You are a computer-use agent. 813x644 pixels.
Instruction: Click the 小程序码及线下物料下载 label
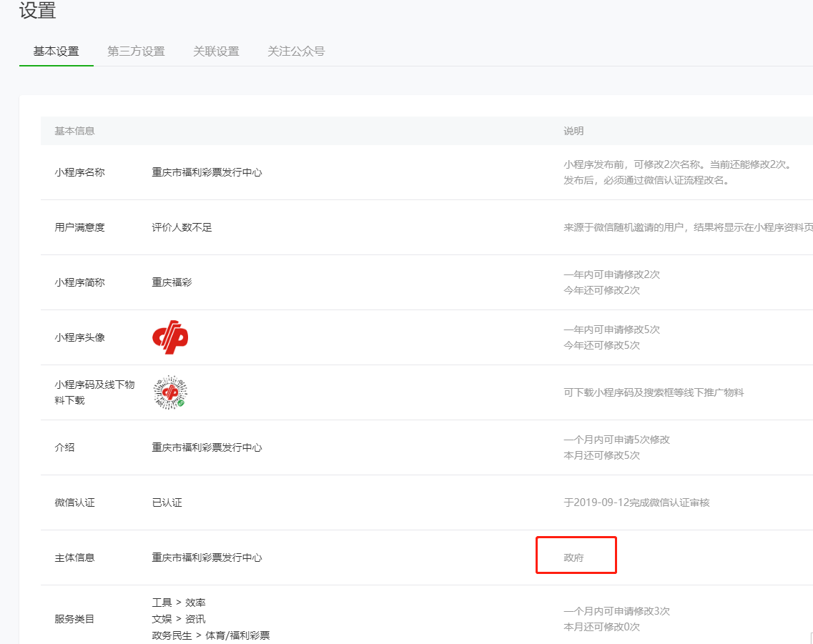click(94, 392)
